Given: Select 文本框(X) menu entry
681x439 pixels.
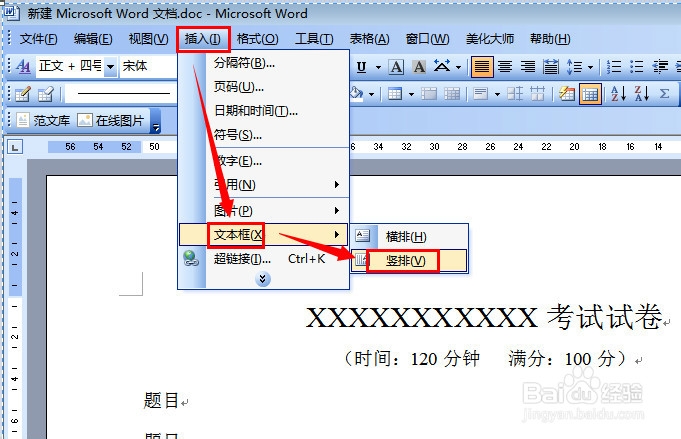Looking at the screenshot, I should [x=264, y=235].
